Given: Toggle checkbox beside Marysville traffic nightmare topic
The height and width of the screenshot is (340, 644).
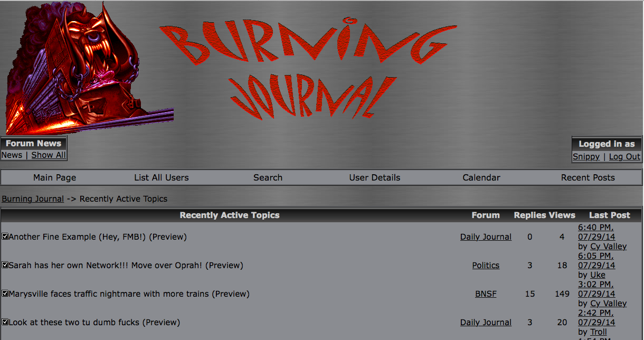Looking at the screenshot, I should (x=5, y=294).
